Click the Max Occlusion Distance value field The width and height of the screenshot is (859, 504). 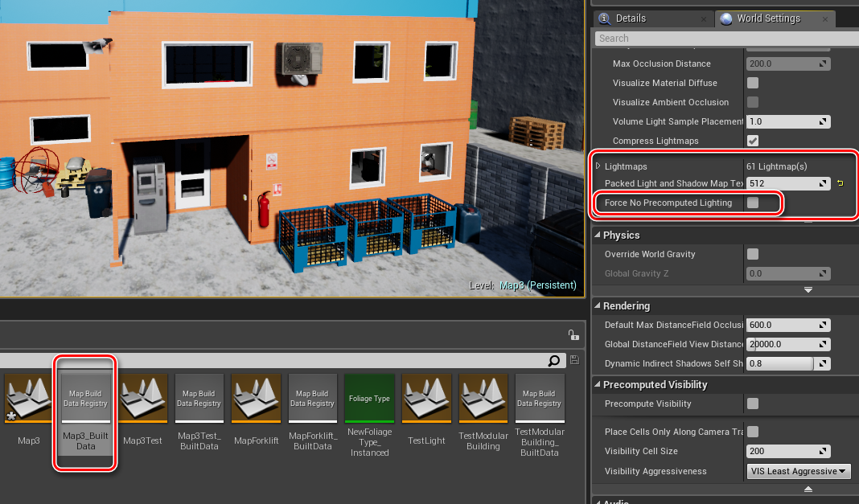pyautogui.click(x=788, y=64)
